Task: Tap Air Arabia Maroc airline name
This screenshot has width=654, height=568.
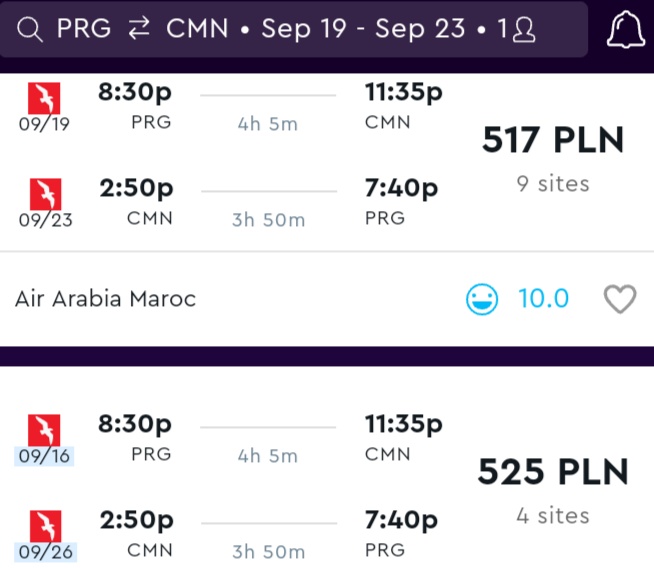Action: point(106,299)
